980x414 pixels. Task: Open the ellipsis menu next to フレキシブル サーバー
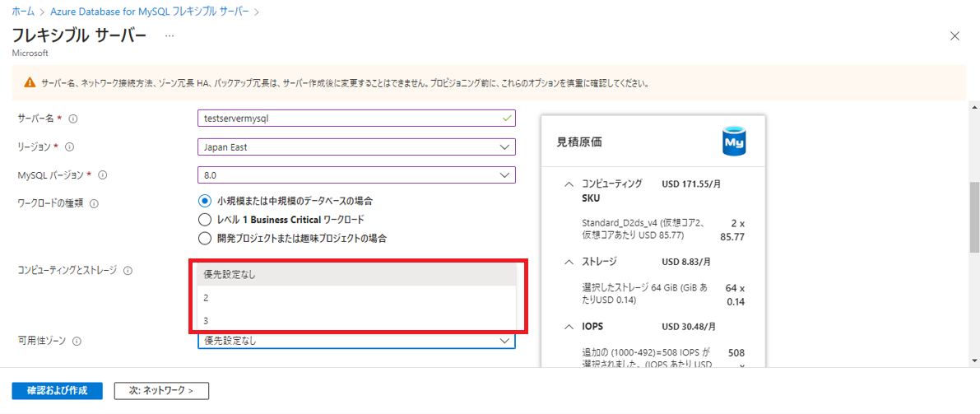[170, 35]
